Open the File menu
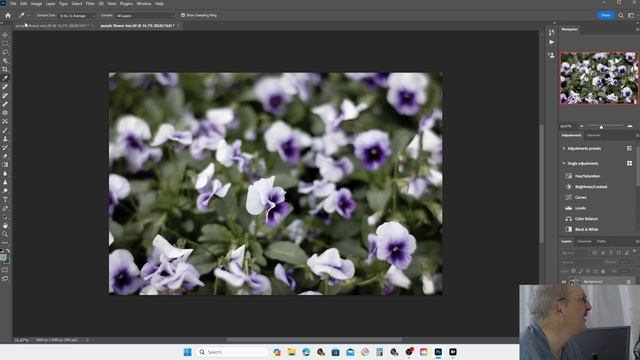The image size is (640, 360). coord(13,4)
